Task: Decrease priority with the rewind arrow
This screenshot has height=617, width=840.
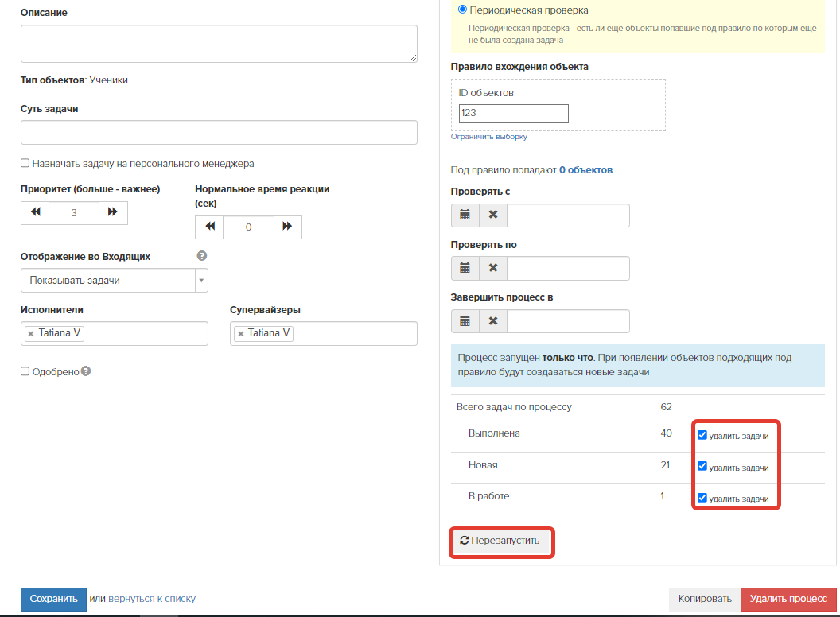Action: pos(35,213)
